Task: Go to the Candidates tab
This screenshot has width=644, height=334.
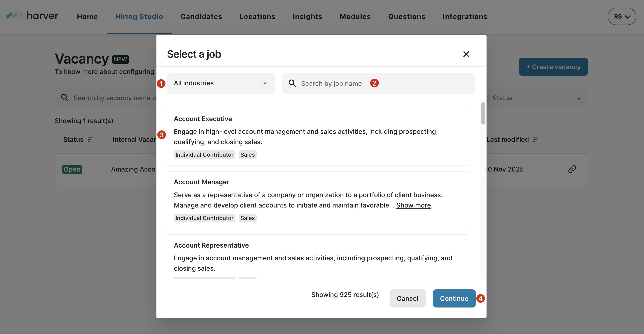Action: tap(201, 17)
